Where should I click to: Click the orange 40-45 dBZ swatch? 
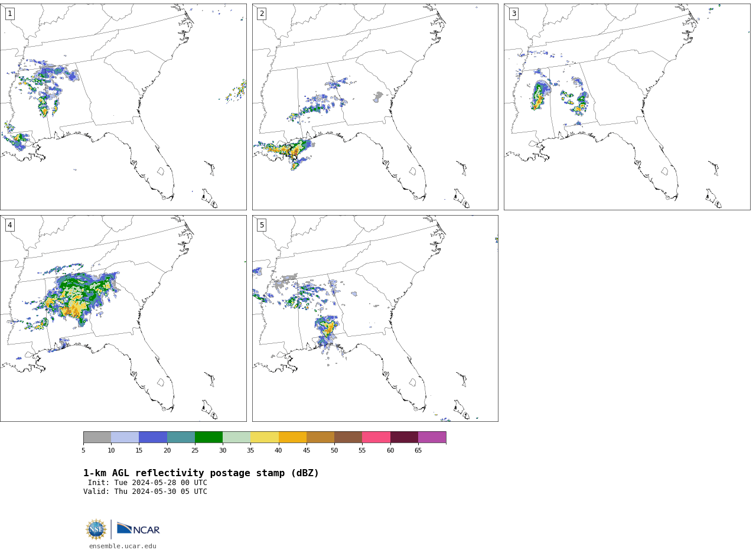pos(292,437)
